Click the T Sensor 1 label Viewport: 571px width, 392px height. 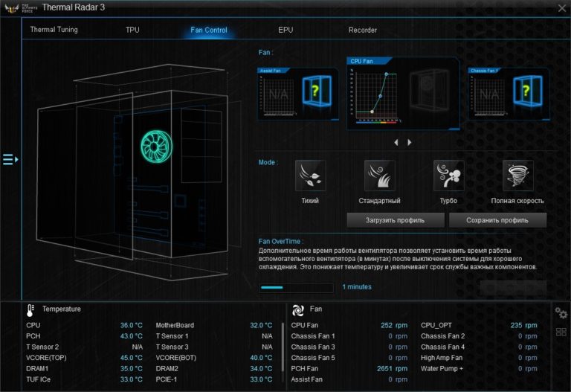click(172, 336)
